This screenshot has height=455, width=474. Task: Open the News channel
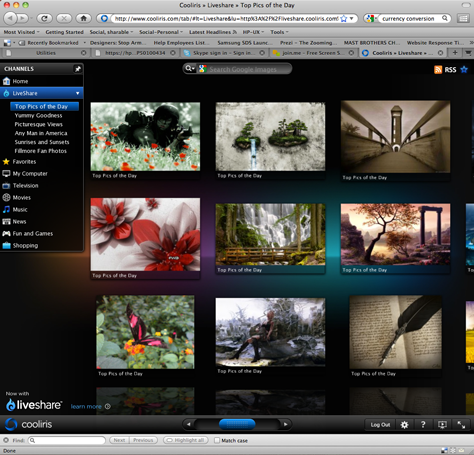coord(41,222)
